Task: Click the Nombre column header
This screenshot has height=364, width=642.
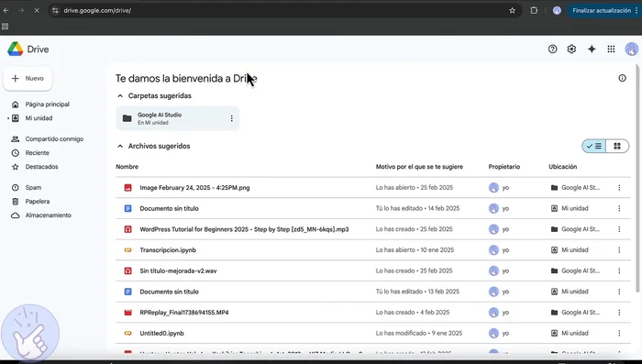Action: click(x=127, y=167)
